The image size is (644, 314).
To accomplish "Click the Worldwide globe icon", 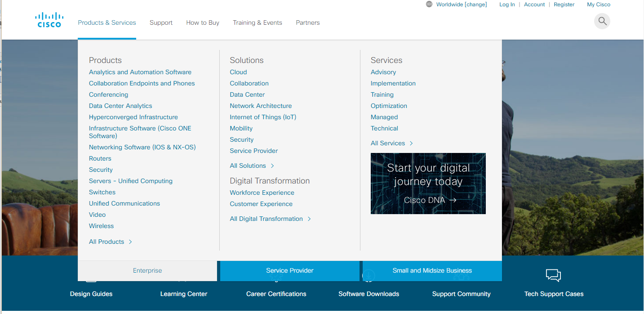I will 429,4.
